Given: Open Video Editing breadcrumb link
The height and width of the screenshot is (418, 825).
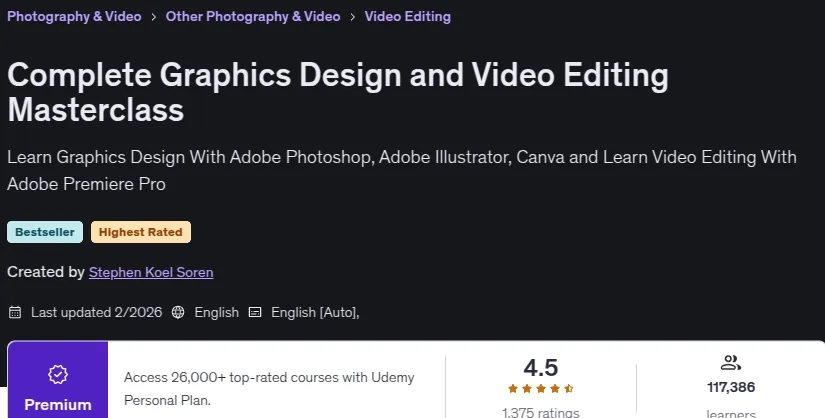Looking at the screenshot, I should pyautogui.click(x=408, y=16).
